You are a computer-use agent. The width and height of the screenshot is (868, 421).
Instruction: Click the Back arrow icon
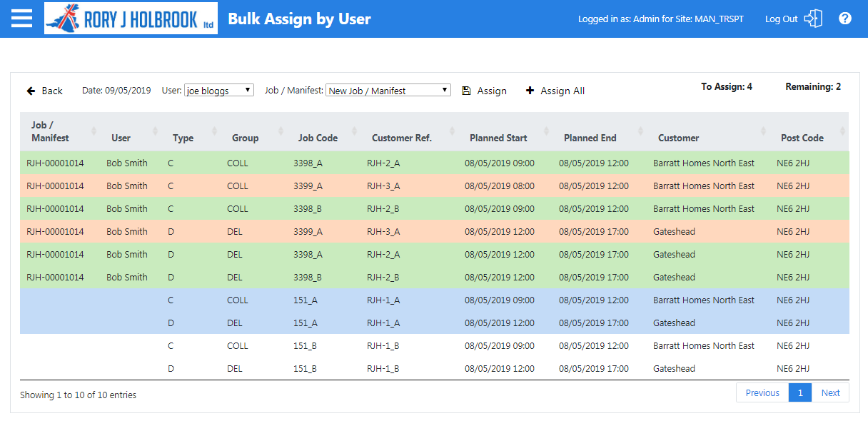pyautogui.click(x=31, y=91)
